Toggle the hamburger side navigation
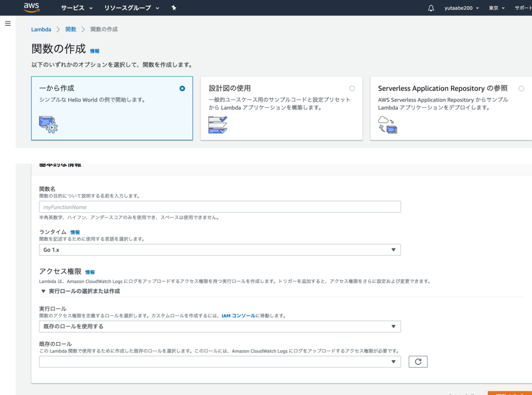This screenshot has width=532, height=395. tap(8, 23)
